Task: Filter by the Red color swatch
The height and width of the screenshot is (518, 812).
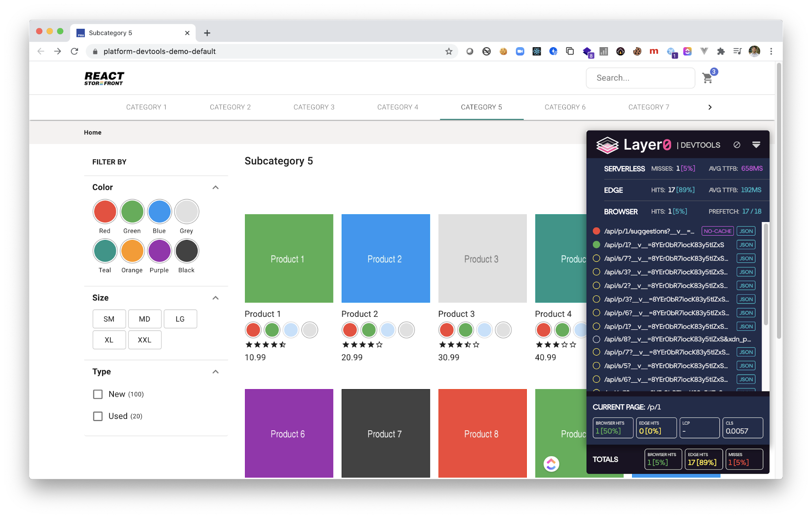Action: coord(105,211)
